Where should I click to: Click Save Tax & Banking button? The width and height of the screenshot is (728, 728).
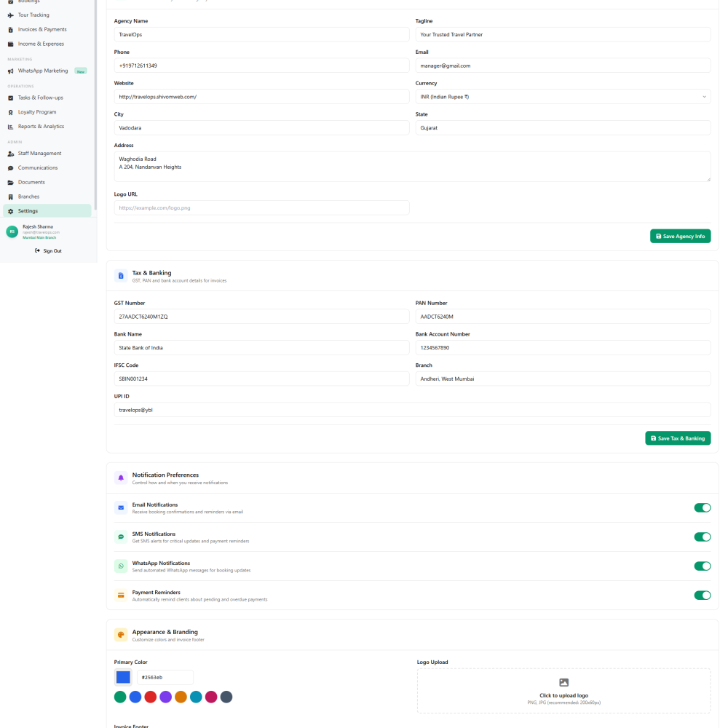678,438
